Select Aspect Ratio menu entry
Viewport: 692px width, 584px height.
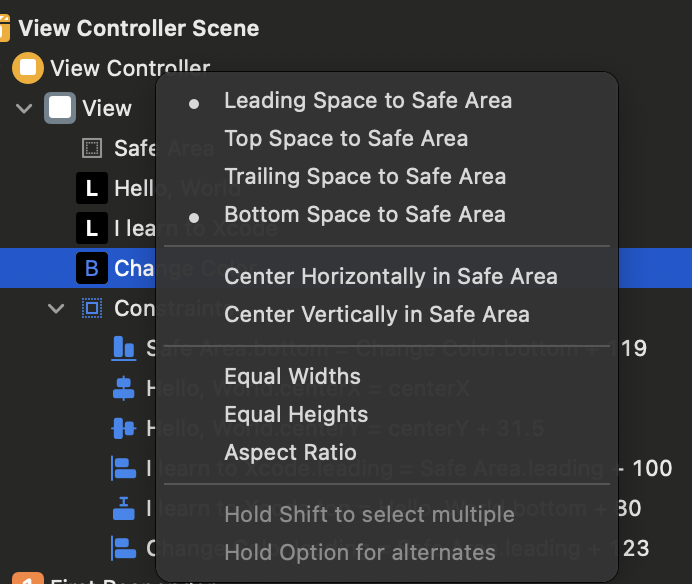pos(290,453)
